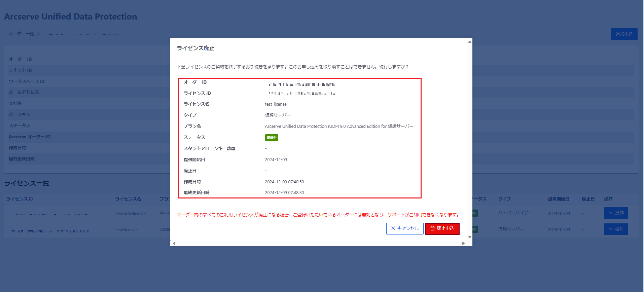Viewport: 644px width, 292px height.
Task: Click the ワークスペース ID label on the background page
Action: (x=27, y=81)
